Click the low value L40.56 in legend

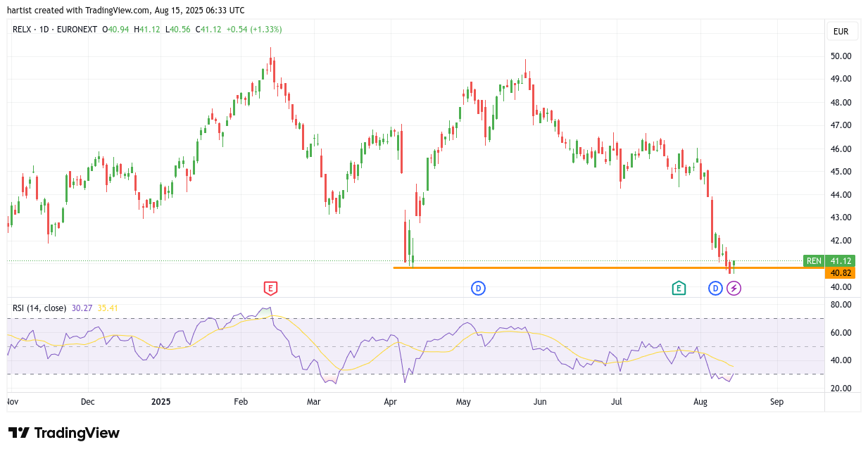178,30
